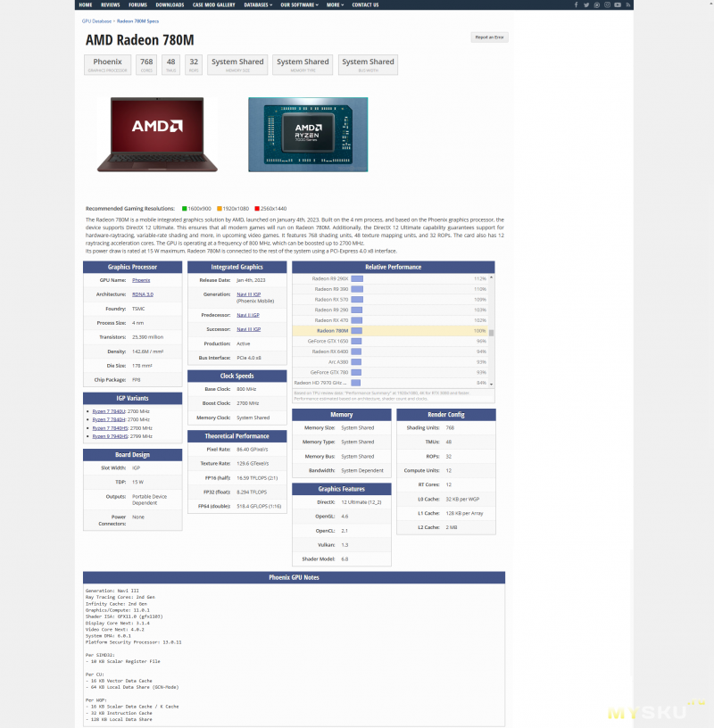Open the Twitter social icon
714x728 pixels.
586,4
